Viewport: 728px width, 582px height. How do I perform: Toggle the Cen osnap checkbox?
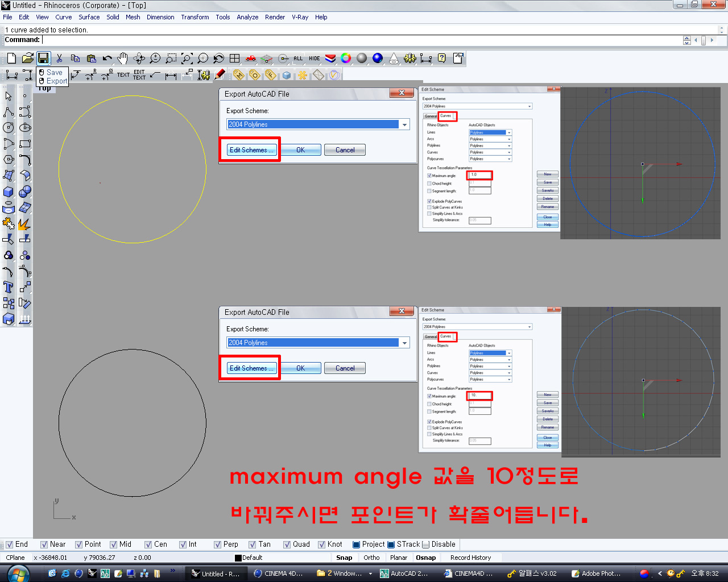[x=148, y=544]
